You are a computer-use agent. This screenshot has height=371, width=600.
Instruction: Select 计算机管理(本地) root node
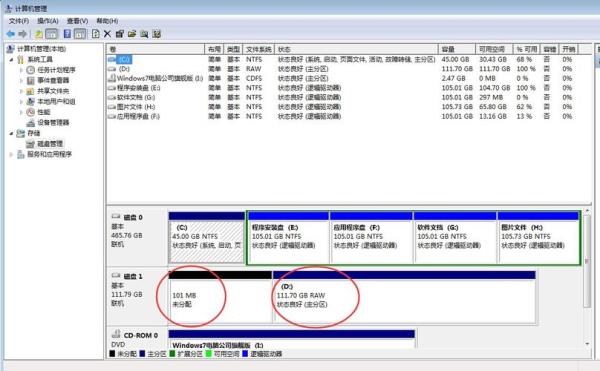point(41,49)
